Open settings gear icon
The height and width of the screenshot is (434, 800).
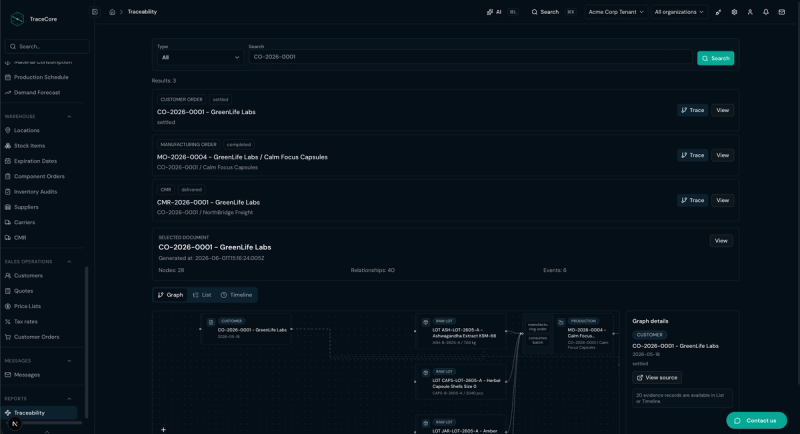click(734, 12)
